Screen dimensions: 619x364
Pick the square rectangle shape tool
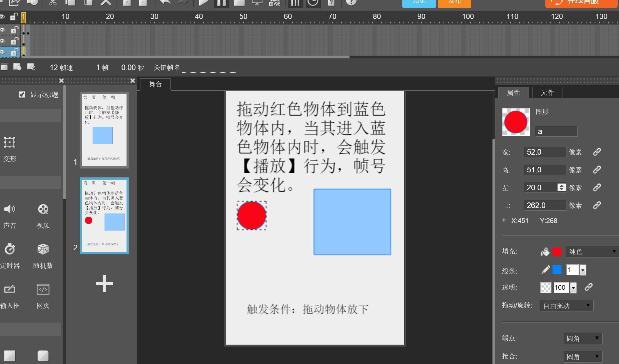coord(10,356)
